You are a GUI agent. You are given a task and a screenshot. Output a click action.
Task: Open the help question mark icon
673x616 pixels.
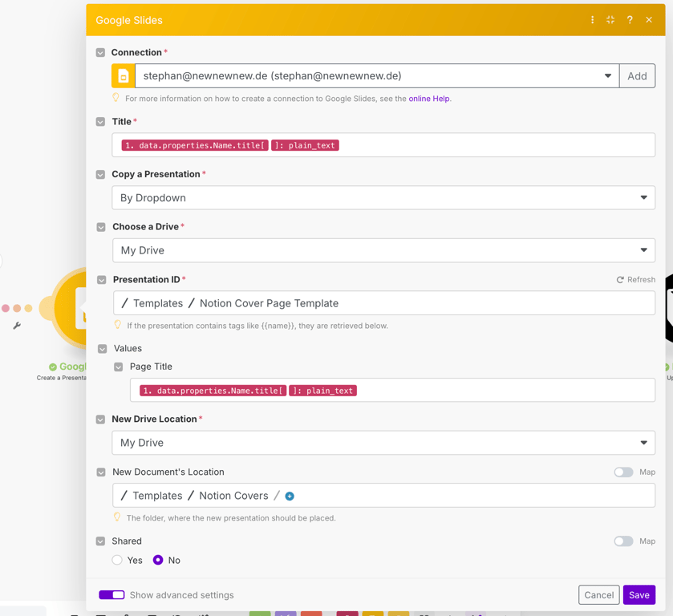pos(630,20)
